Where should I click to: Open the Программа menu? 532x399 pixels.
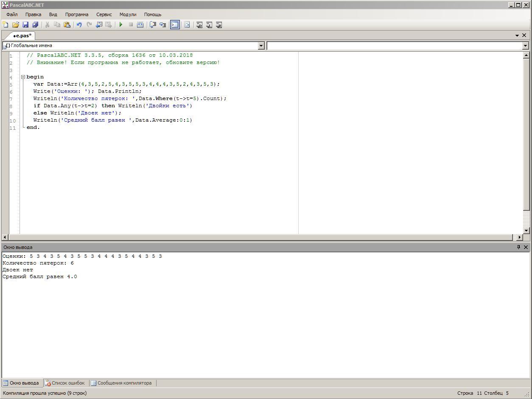pyautogui.click(x=77, y=14)
